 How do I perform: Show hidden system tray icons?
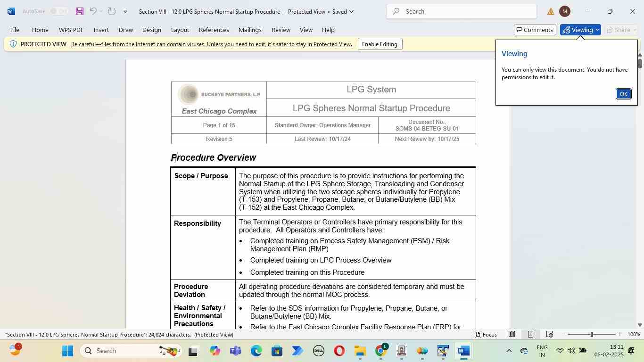pos(509,351)
